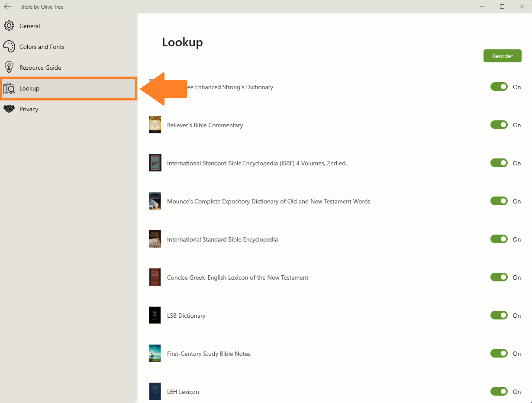Disable Concise Greek-English Lexicon toggle
The width and height of the screenshot is (532, 403).
(499, 277)
